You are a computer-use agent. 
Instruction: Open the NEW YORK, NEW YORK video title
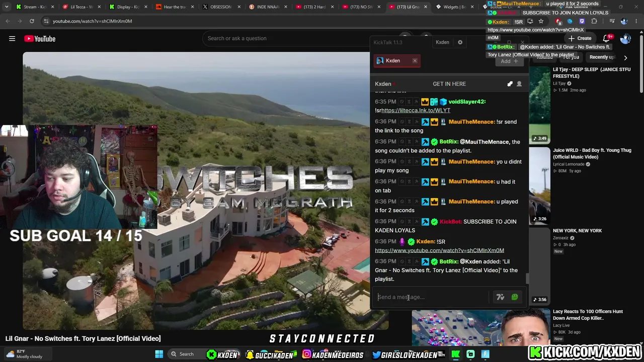click(x=577, y=231)
